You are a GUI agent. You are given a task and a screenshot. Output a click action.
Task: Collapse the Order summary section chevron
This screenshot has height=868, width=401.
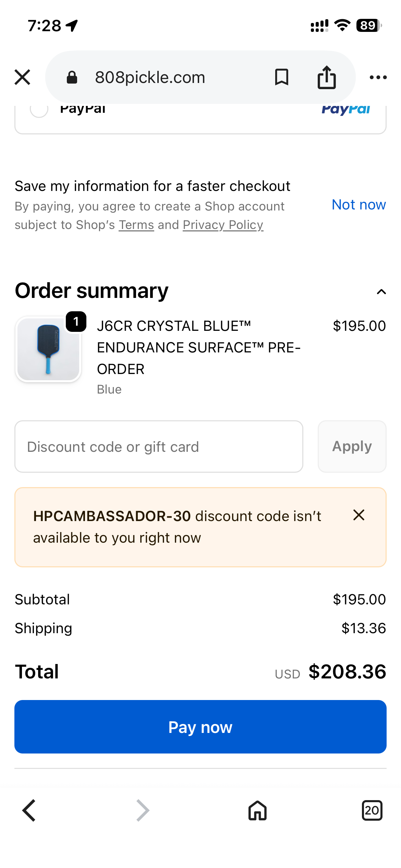(381, 292)
